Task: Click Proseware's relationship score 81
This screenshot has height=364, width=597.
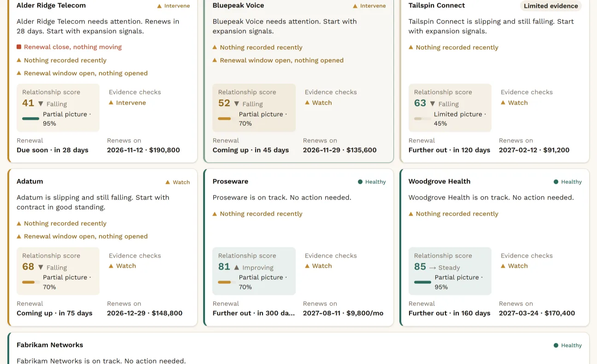Action: coord(224,266)
